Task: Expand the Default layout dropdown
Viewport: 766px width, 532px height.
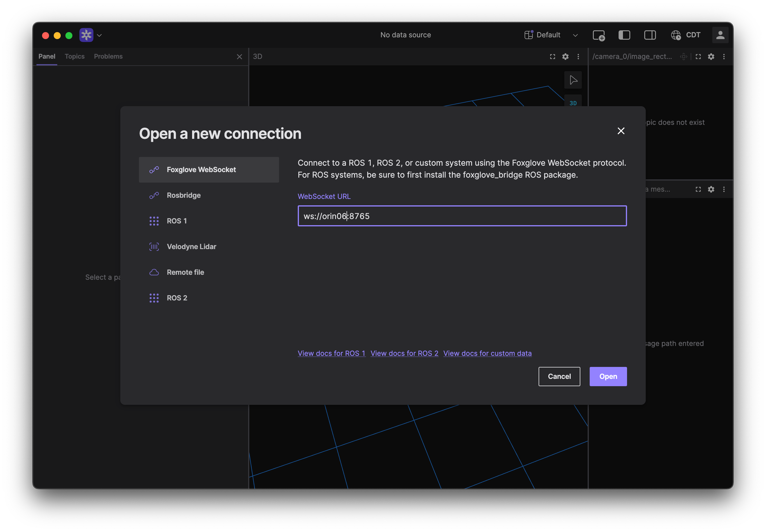Action: point(575,35)
